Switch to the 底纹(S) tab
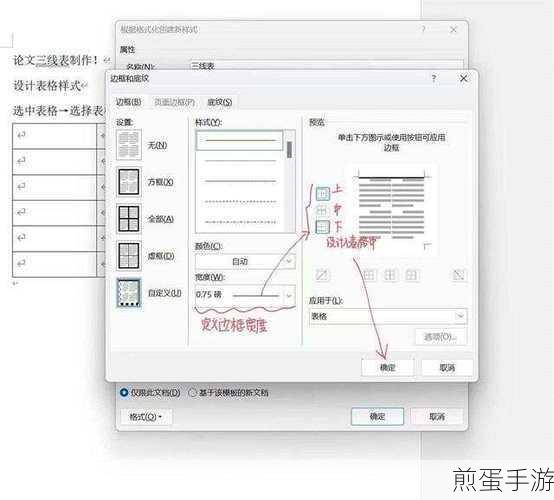 coord(219,102)
